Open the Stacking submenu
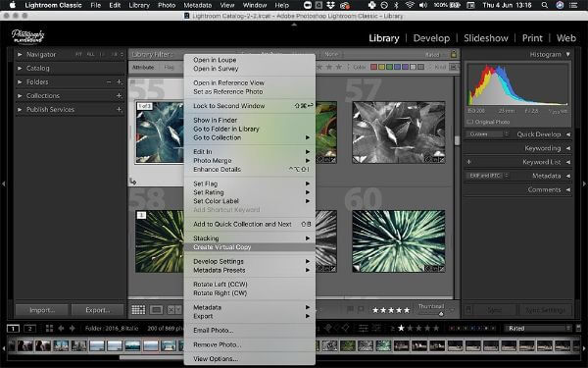Image resolution: width=588 pixels, height=368 pixels. click(249, 238)
